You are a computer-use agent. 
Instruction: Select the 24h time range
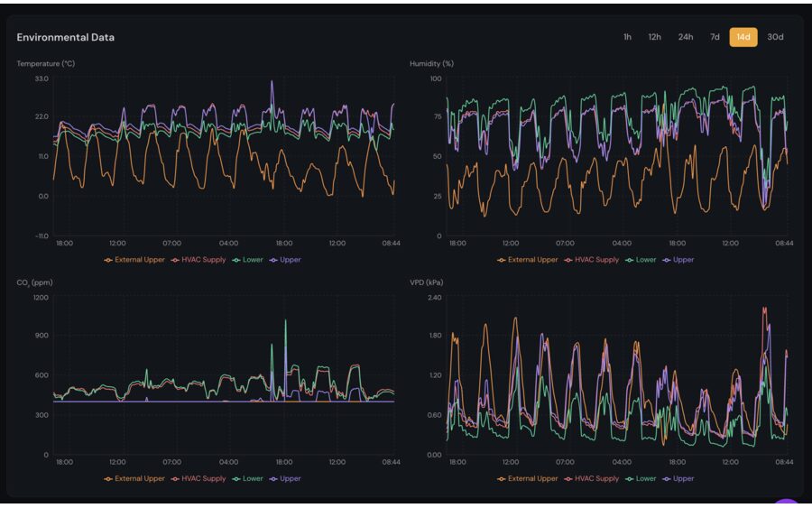[x=686, y=37]
